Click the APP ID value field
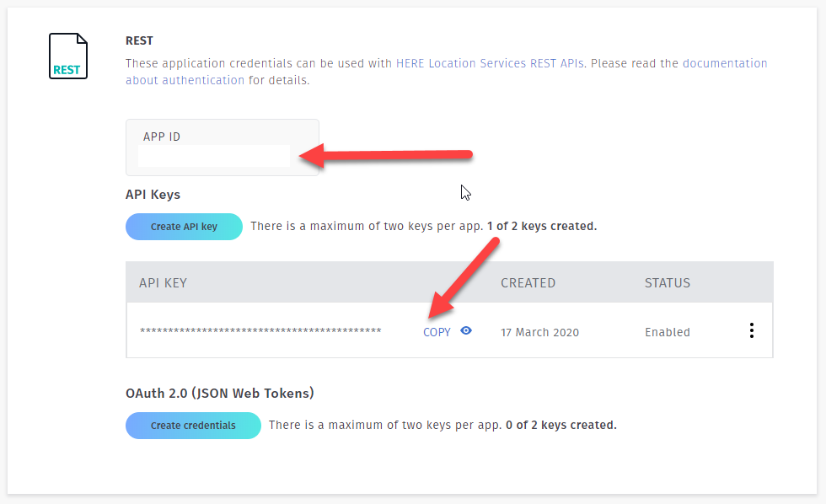This screenshot has height=504, width=826. click(x=214, y=156)
